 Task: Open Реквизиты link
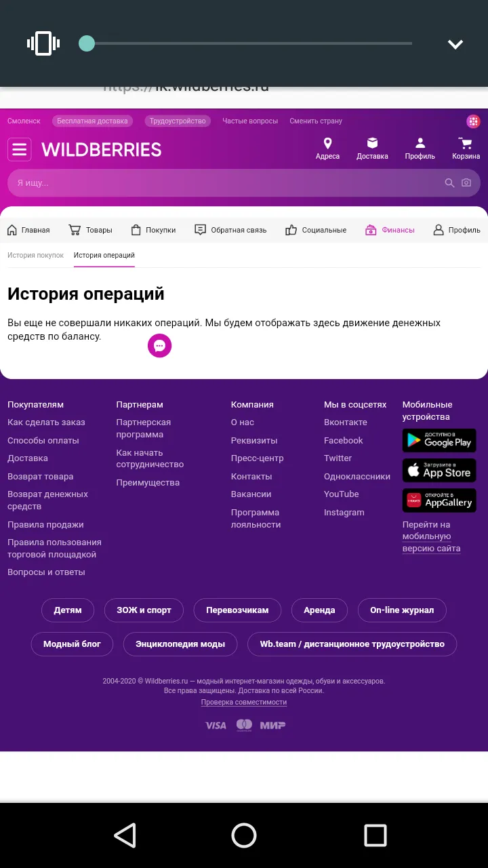pos(254,441)
